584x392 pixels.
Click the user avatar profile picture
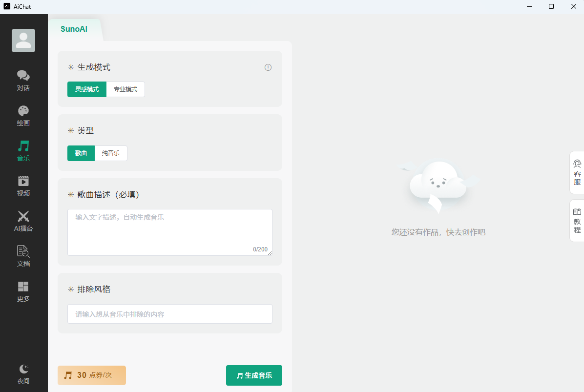[x=23, y=41]
